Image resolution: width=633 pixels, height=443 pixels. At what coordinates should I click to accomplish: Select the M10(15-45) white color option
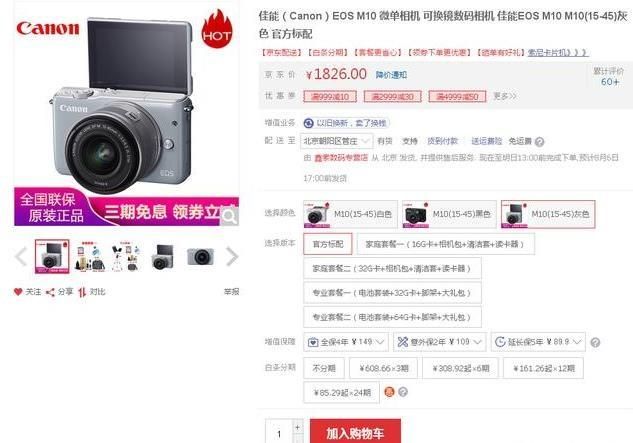point(350,214)
